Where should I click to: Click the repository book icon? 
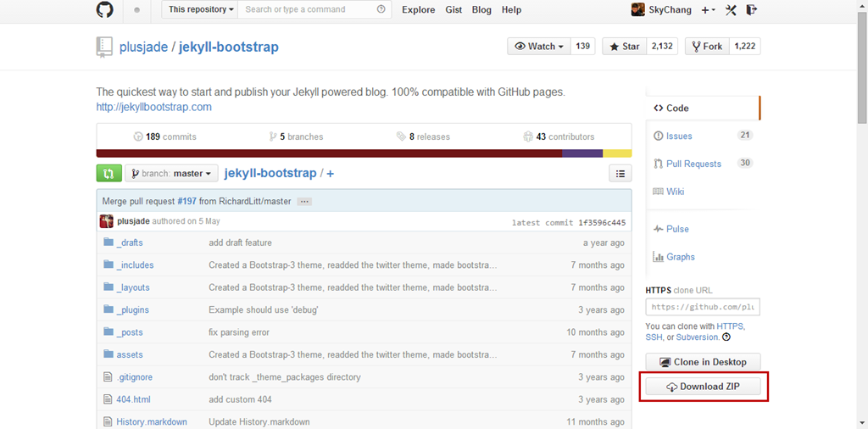104,47
